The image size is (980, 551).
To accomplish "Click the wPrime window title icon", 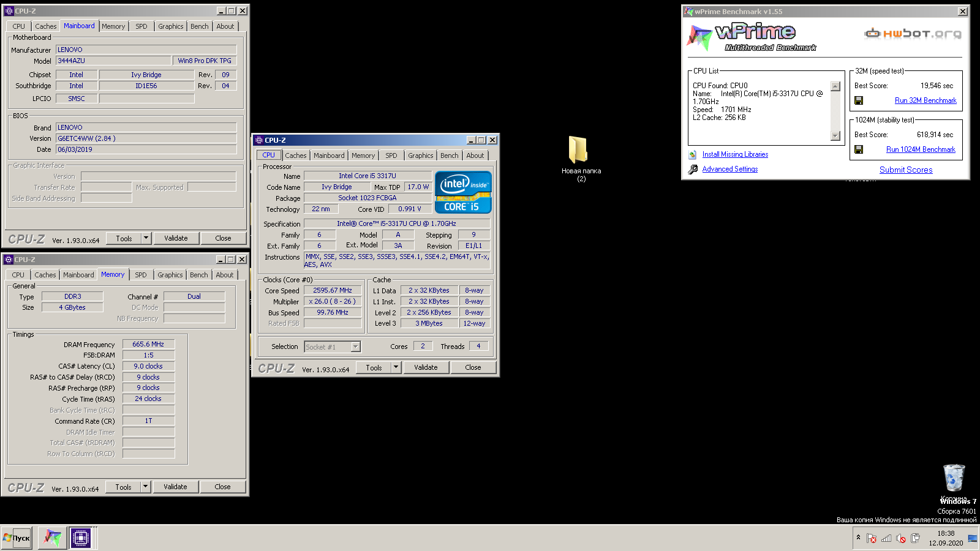I will point(688,12).
